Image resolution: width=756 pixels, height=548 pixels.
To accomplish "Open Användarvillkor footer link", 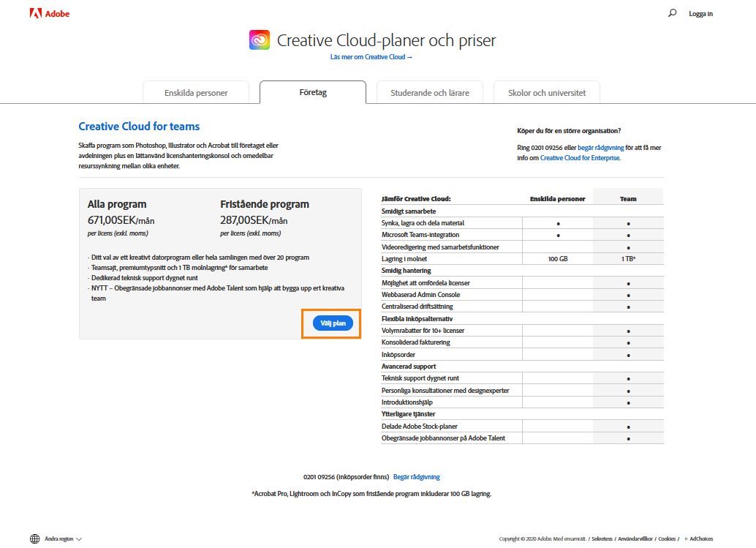I will pyautogui.click(x=635, y=538).
